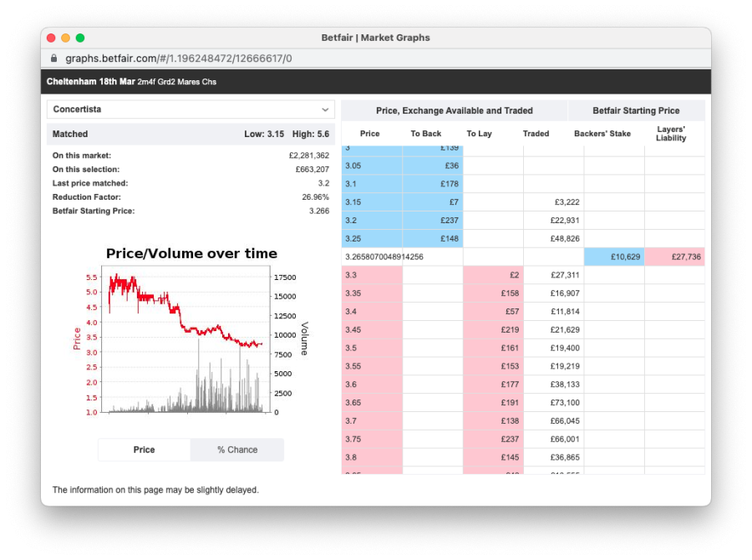This screenshot has width=752, height=560.
Task: Click the £36,865 traded value
Action: coord(565,457)
